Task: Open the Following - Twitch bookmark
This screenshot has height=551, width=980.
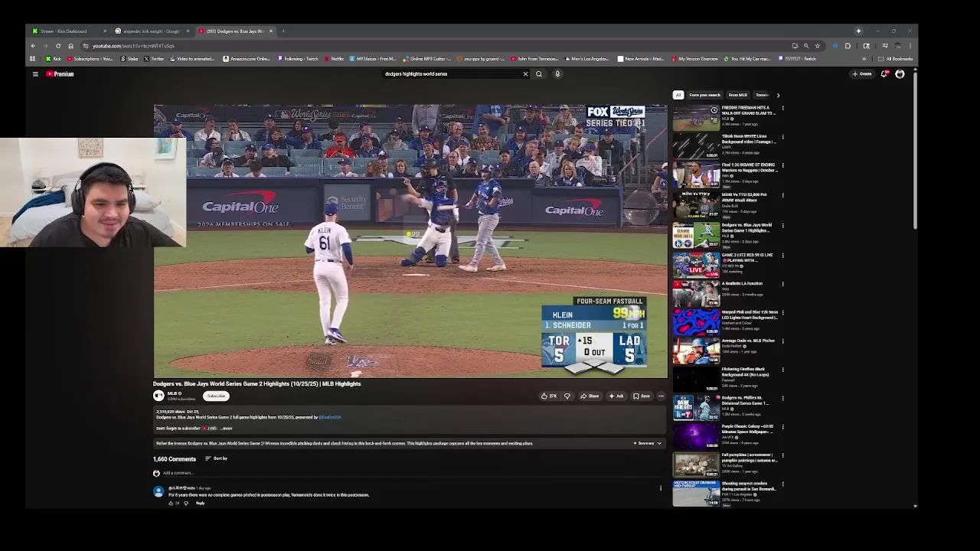Action: pyautogui.click(x=298, y=59)
